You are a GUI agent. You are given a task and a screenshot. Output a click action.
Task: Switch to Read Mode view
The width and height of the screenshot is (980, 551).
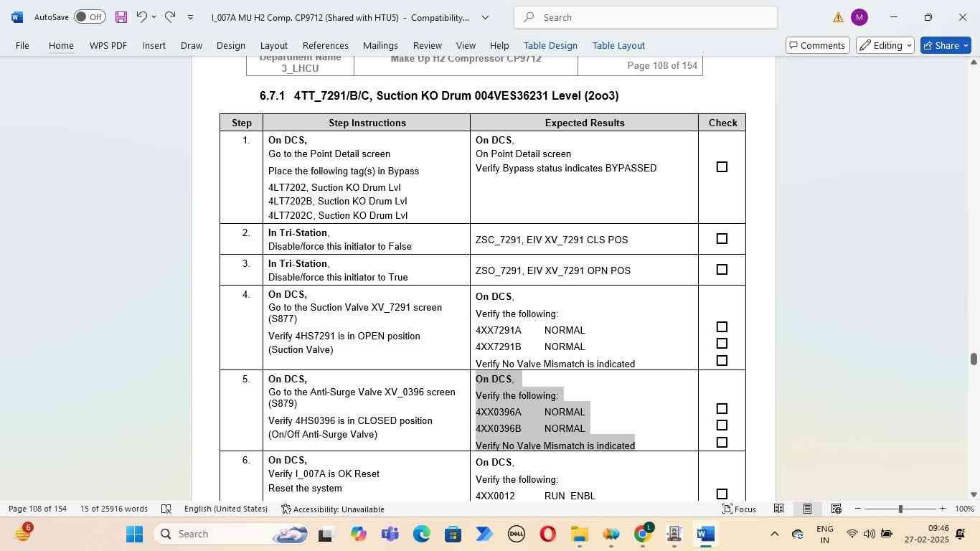[x=778, y=509]
